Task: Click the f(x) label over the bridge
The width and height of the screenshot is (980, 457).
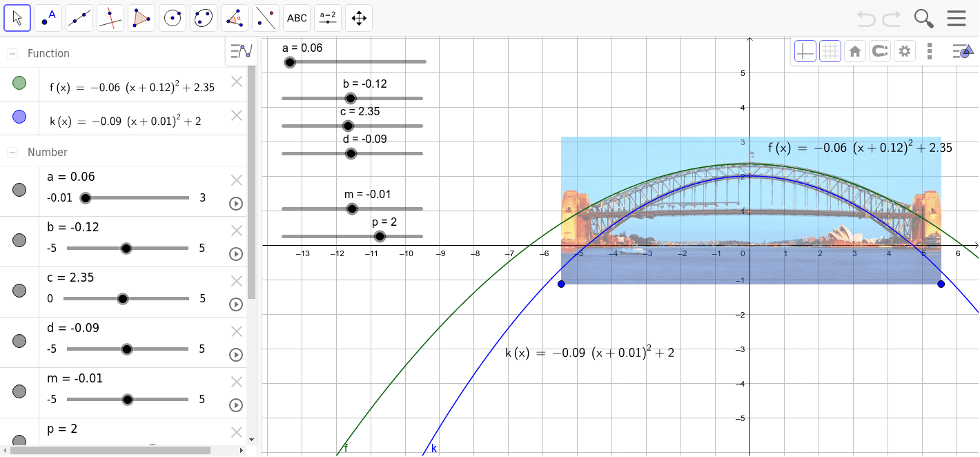Action: (860, 147)
